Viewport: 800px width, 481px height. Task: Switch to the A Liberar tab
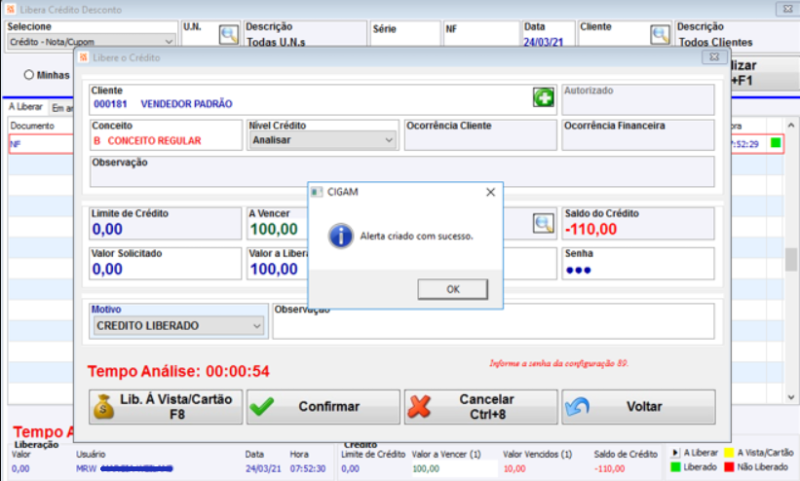coord(26,107)
